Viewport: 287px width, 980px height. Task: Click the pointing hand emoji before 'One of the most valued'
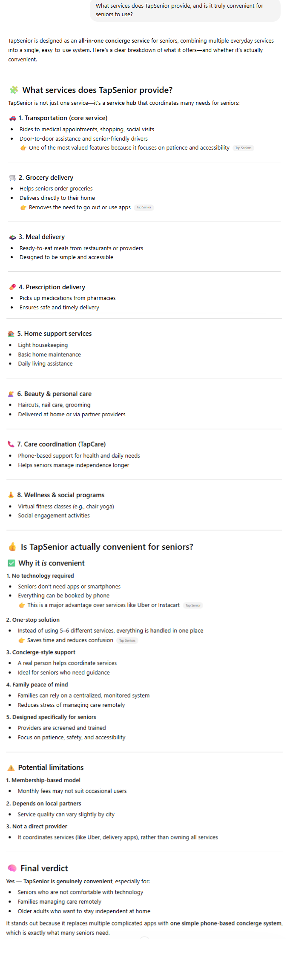23,148
